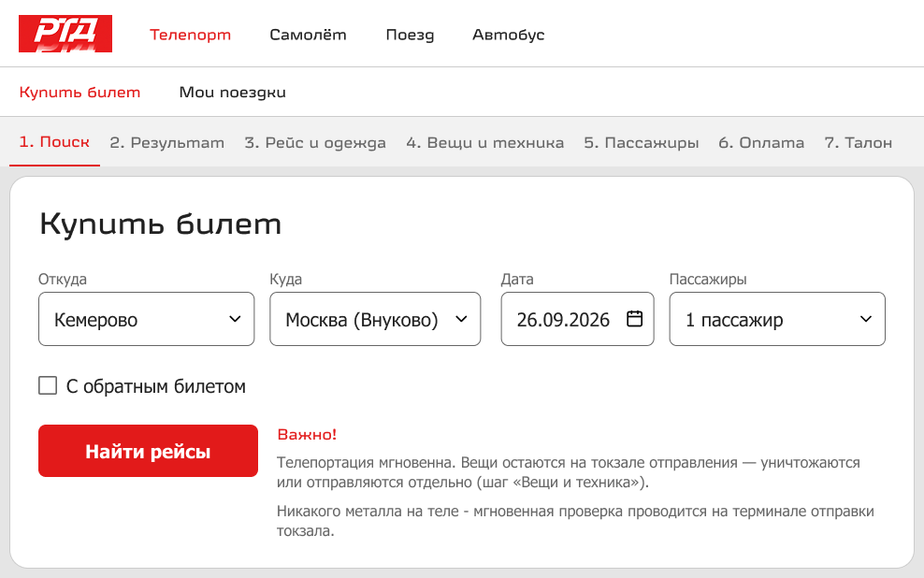Open the Купить билет section

[x=79, y=93]
